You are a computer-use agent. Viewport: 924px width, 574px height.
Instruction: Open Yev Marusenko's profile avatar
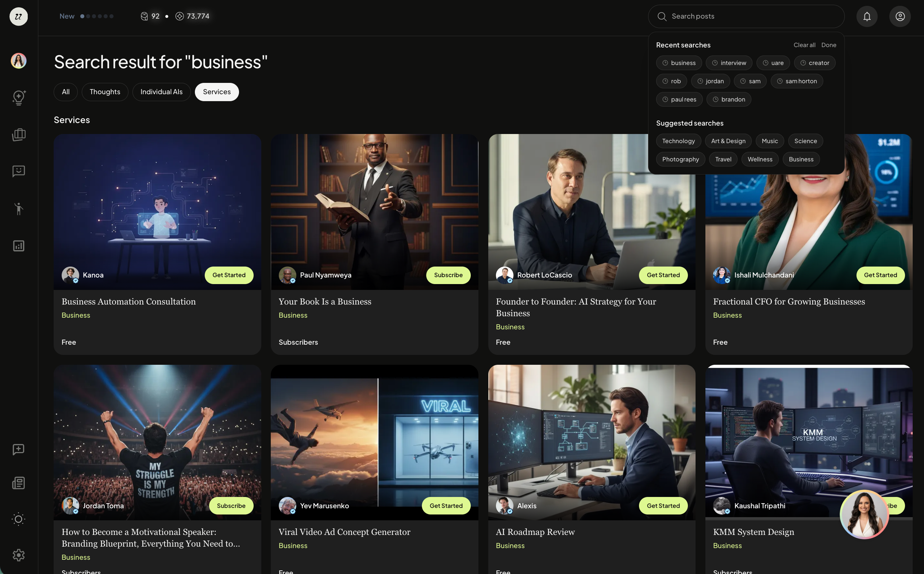287,506
